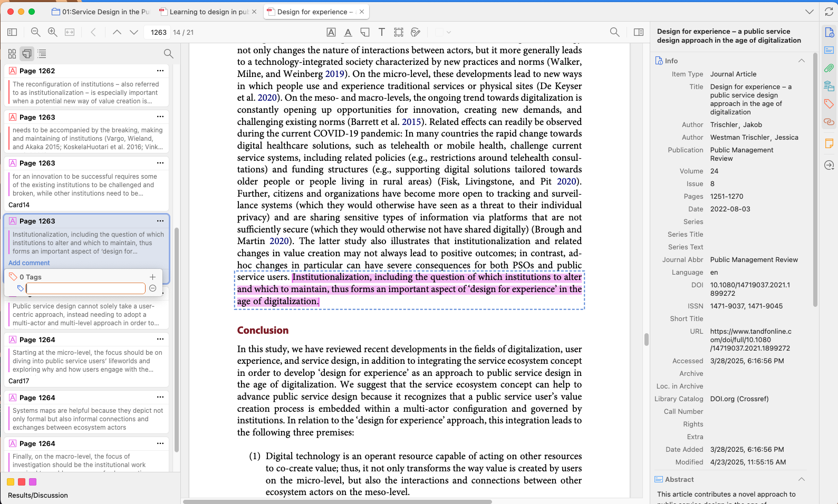The image size is (838, 504).
Task: Switch to 01:Service Design tab
Action: point(100,12)
